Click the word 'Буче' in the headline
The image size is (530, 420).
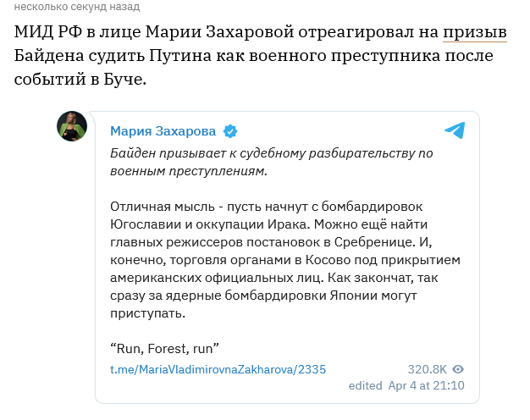124,80
